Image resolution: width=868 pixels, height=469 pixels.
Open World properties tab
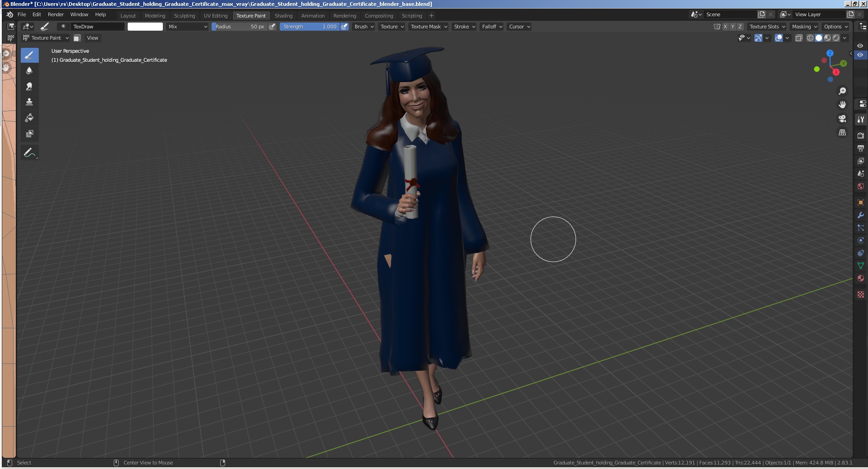coord(861,186)
